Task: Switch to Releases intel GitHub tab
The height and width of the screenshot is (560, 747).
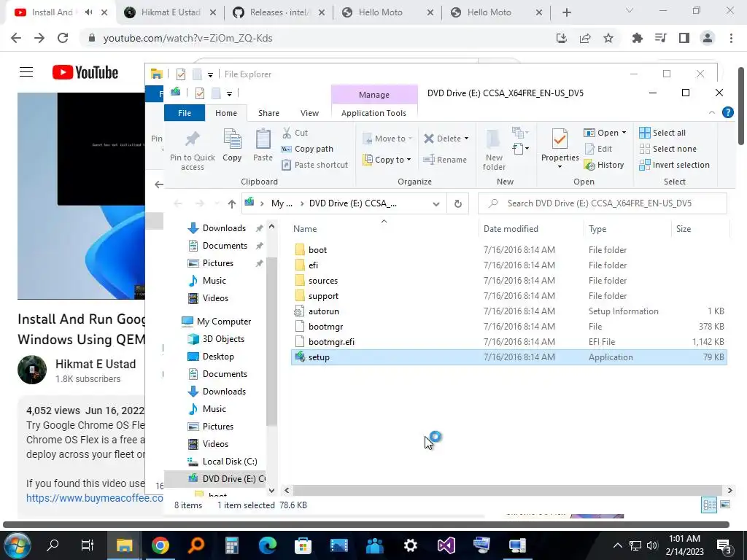Action: (279, 12)
